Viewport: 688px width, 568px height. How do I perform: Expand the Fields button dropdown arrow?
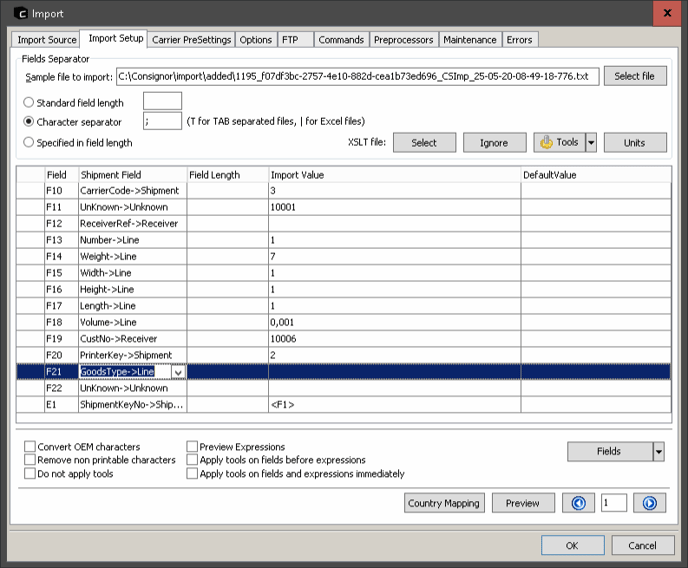click(659, 451)
